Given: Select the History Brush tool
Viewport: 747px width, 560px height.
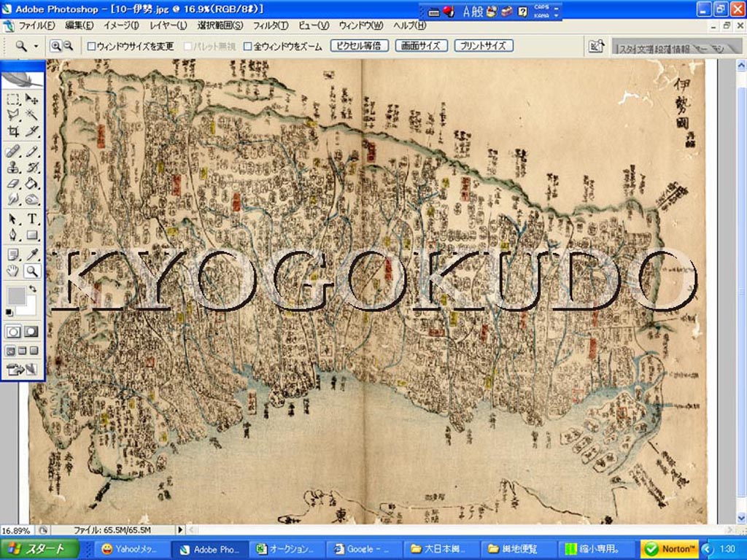Looking at the screenshot, I should pos(31,167).
